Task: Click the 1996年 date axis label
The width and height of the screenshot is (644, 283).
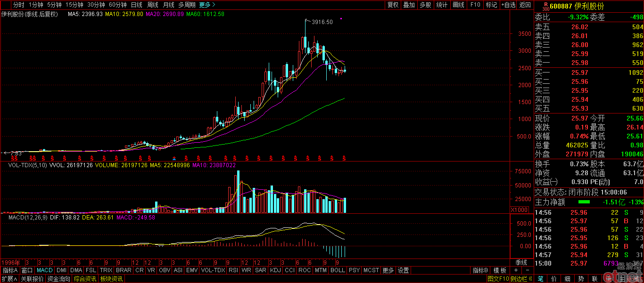Action: [11, 262]
